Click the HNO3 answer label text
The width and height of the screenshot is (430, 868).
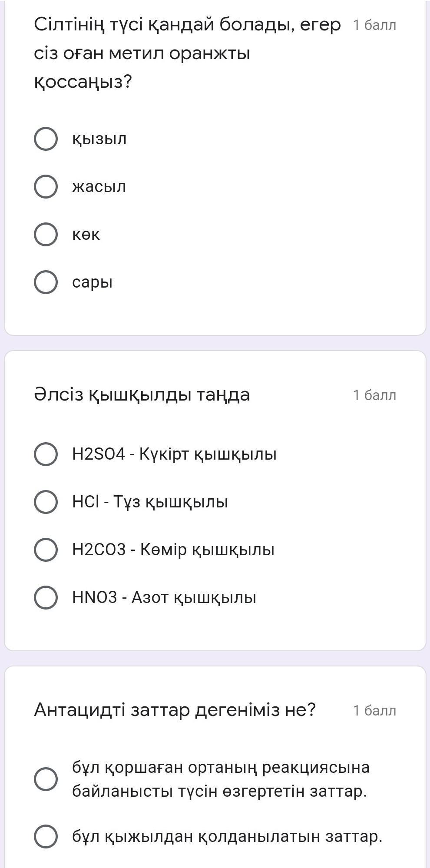[164, 598]
